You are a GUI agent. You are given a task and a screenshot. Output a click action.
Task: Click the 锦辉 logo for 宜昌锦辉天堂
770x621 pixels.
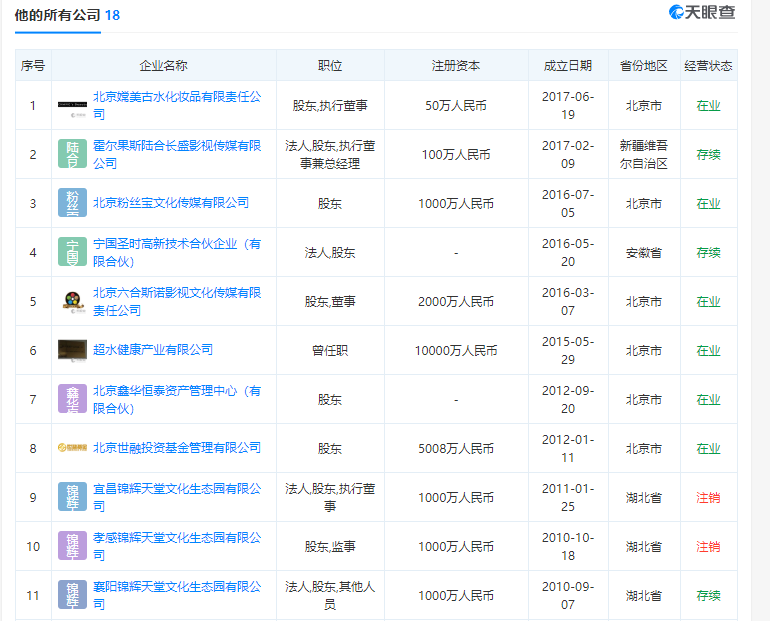click(x=72, y=497)
